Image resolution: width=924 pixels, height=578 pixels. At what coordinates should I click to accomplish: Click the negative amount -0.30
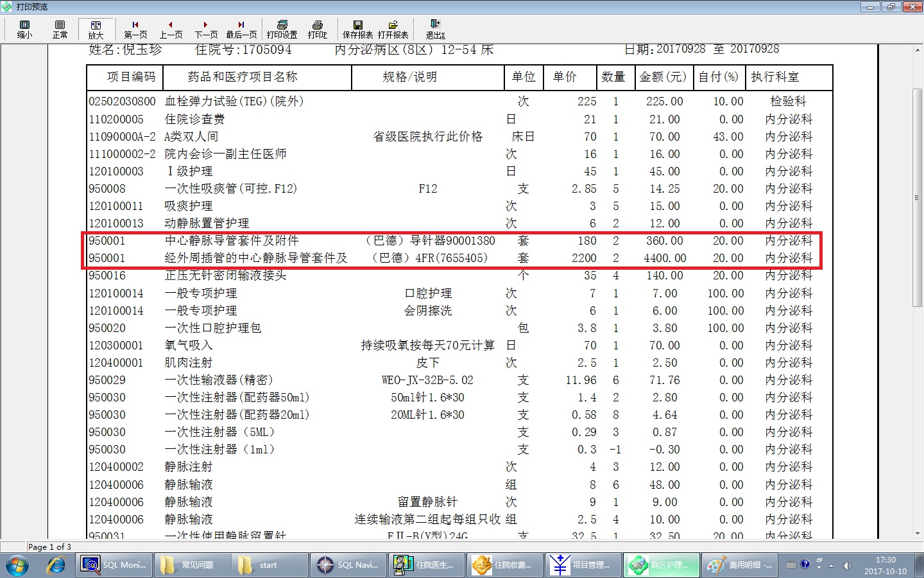click(664, 450)
